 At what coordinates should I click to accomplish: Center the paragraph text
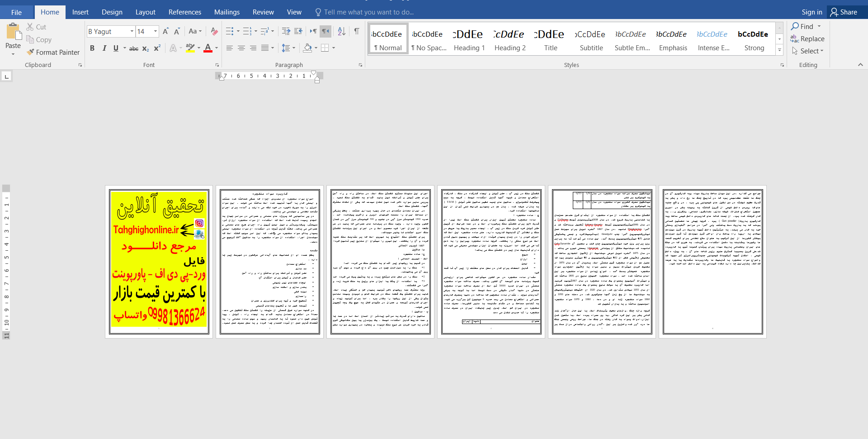[241, 48]
